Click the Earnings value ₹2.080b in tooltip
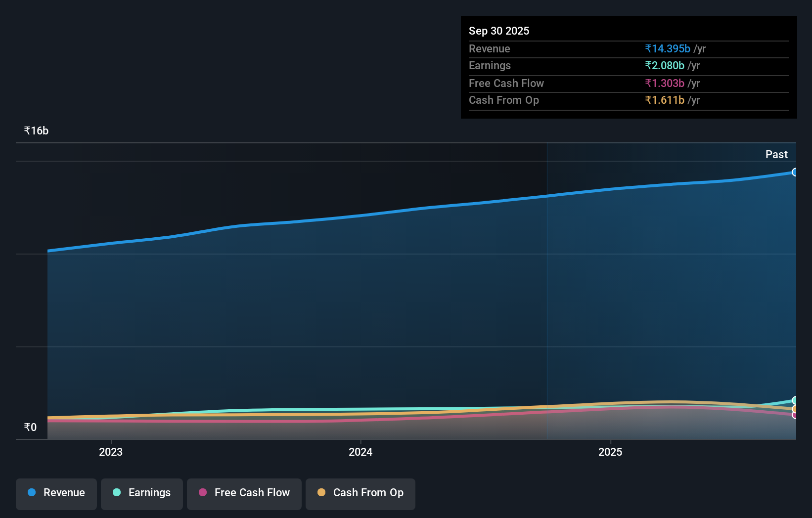Viewport: 812px width, 518px height. pyautogui.click(x=665, y=65)
